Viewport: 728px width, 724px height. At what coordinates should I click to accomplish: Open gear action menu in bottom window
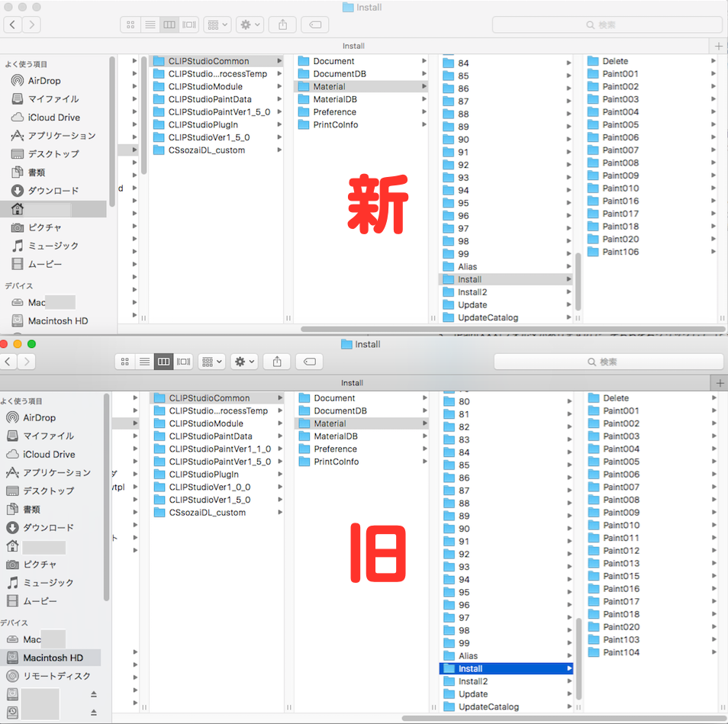(244, 362)
